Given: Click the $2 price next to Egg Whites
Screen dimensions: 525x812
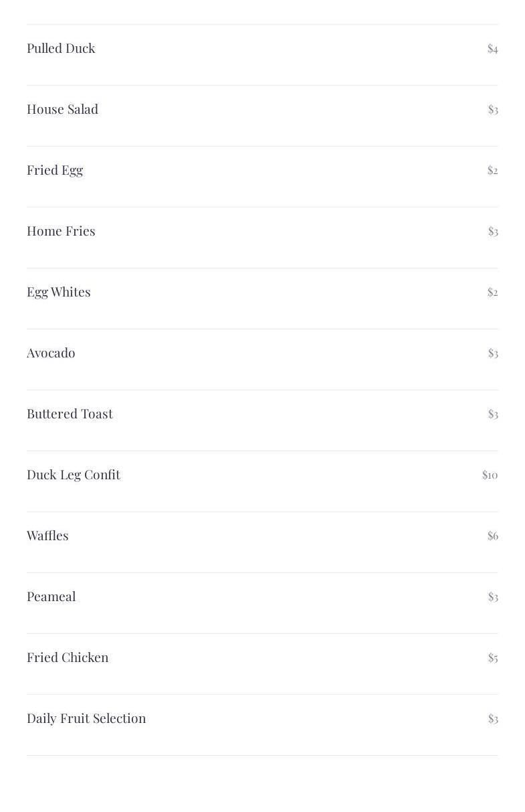Looking at the screenshot, I should [x=493, y=292].
